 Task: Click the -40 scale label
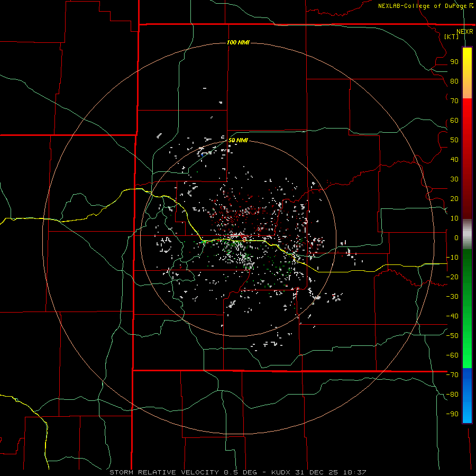coord(452,316)
